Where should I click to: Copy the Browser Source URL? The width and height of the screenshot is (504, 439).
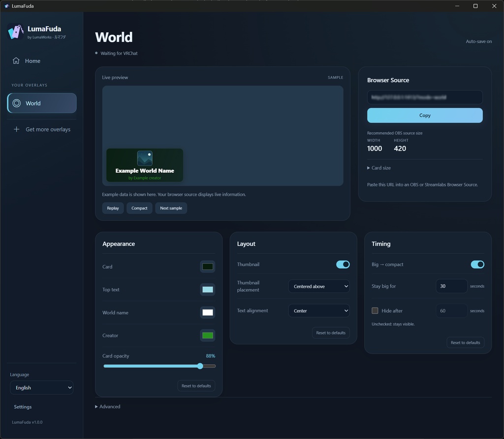pos(425,115)
